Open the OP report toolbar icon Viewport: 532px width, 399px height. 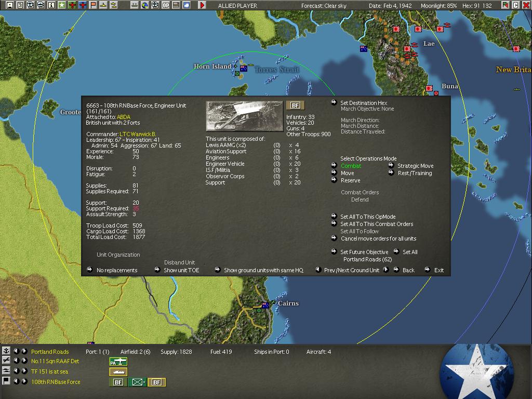coord(166,5)
